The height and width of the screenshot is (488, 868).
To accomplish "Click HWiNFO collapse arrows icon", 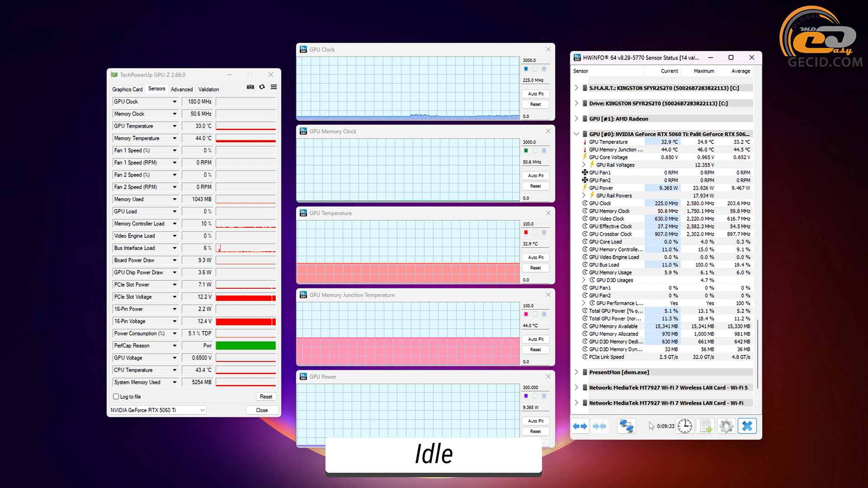I will tap(599, 426).
